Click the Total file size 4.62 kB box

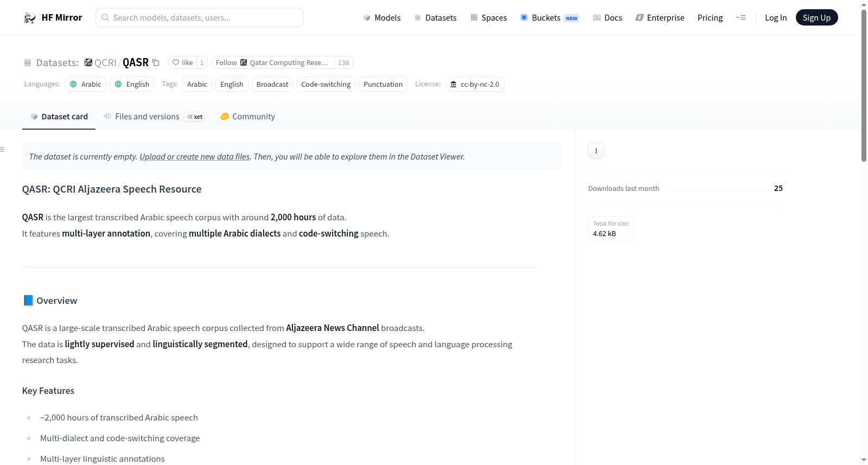(x=611, y=229)
